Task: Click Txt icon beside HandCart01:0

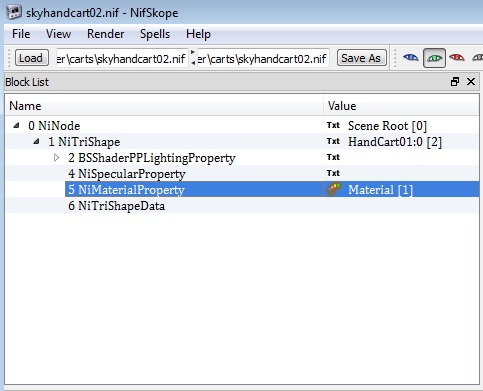Action: 333,141
